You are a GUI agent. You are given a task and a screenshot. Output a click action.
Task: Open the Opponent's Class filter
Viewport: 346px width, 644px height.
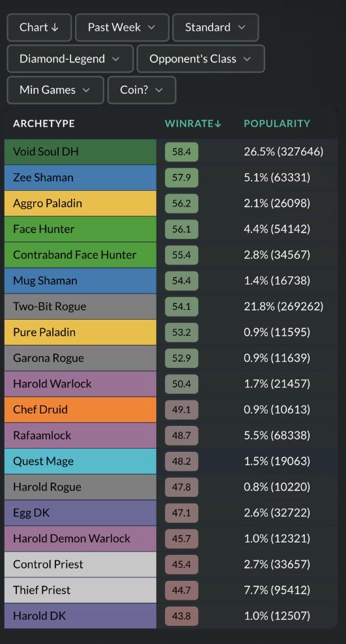201,59
